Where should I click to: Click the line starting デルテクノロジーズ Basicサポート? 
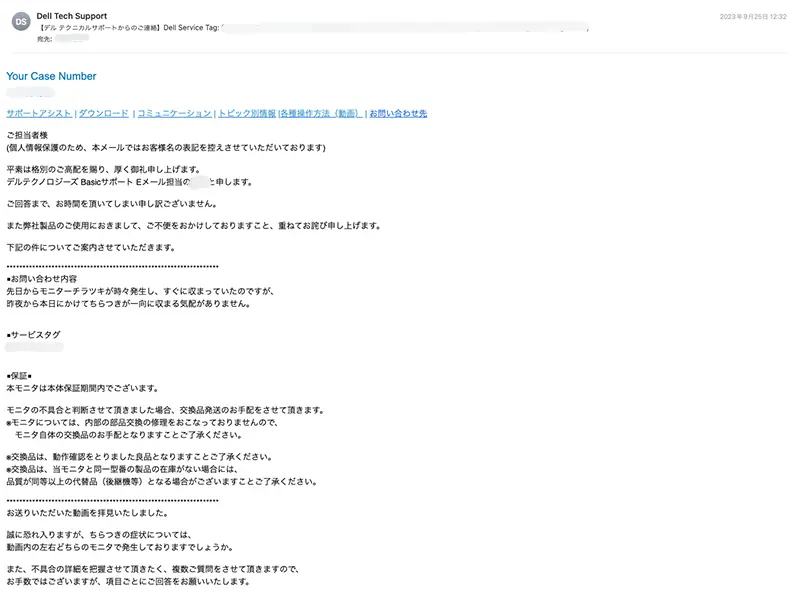tap(129, 182)
